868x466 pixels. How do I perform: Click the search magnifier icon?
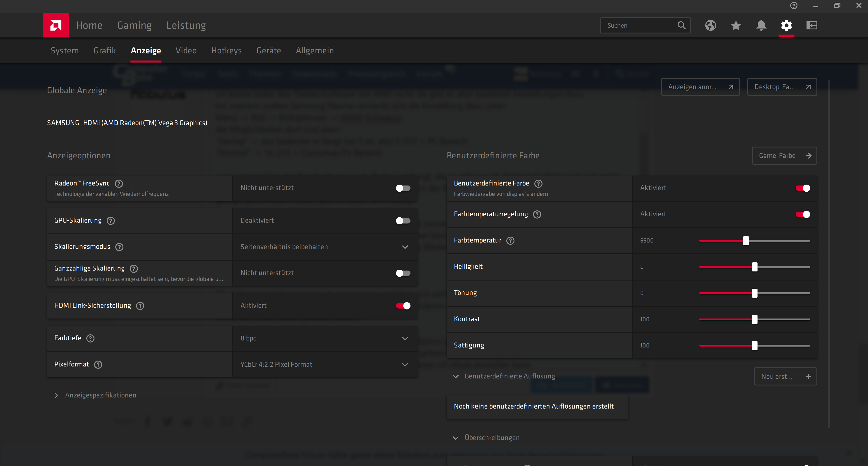[681, 25]
